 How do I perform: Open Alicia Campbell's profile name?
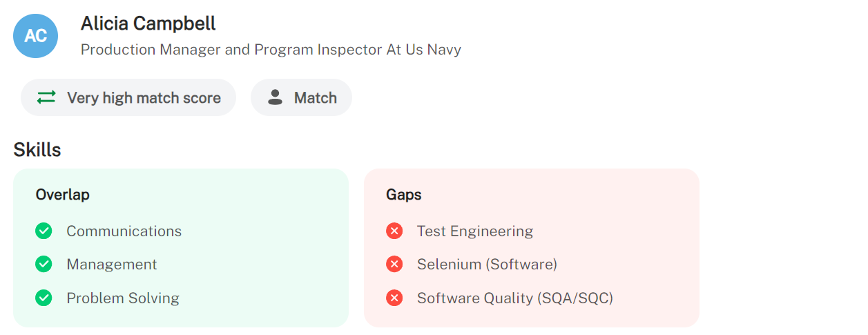148,23
